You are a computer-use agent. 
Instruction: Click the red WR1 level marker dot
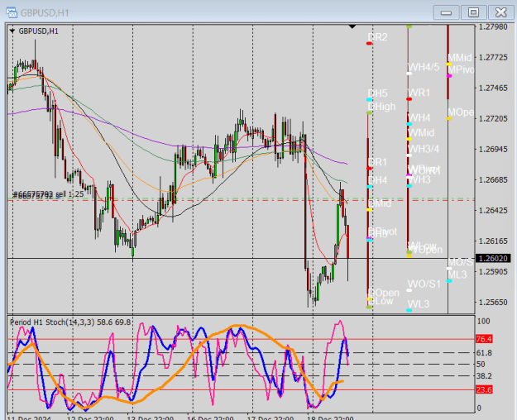click(x=409, y=99)
